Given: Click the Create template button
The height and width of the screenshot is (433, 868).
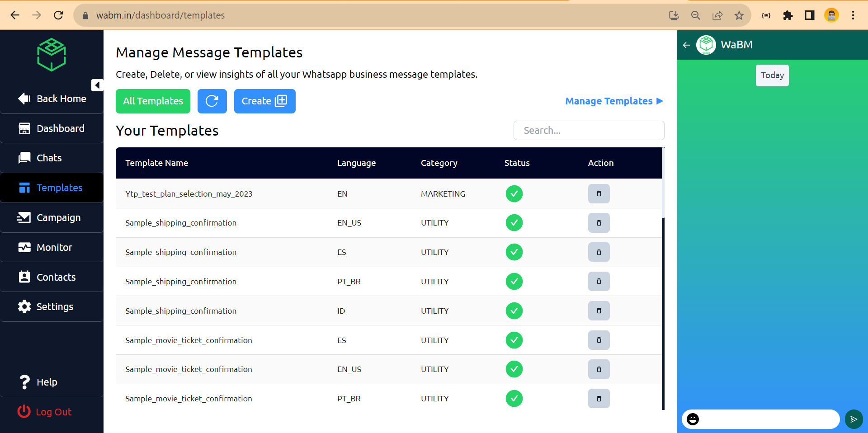Looking at the screenshot, I should click(264, 101).
